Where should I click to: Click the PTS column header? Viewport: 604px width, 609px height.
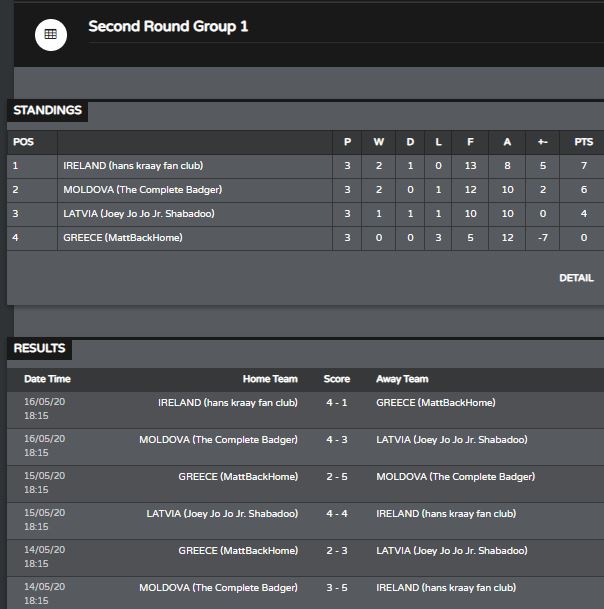(583, 142)
